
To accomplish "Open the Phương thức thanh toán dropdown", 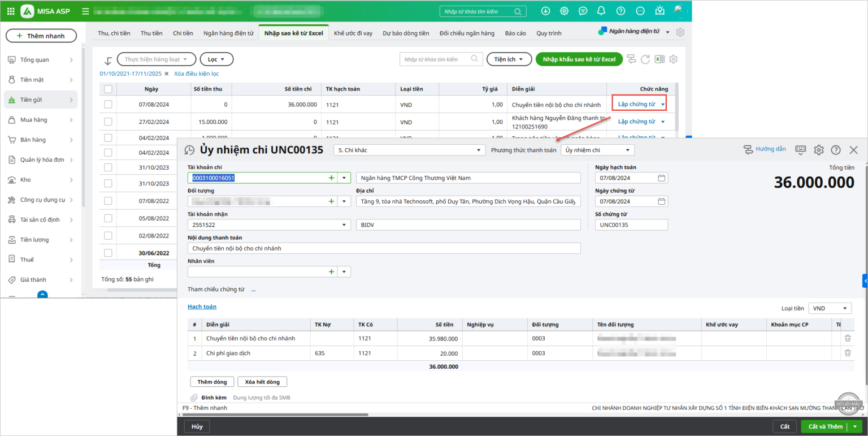I will point(627,149).
